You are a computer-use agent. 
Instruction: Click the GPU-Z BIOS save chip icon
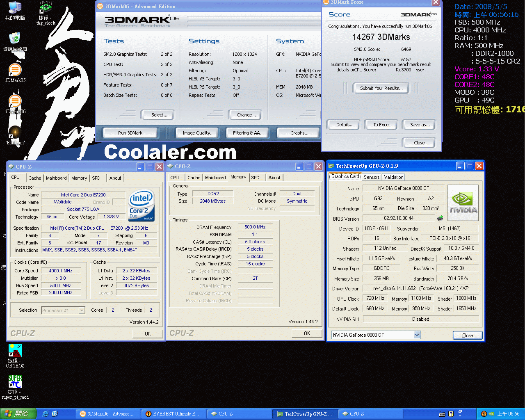tap(441, 218)
